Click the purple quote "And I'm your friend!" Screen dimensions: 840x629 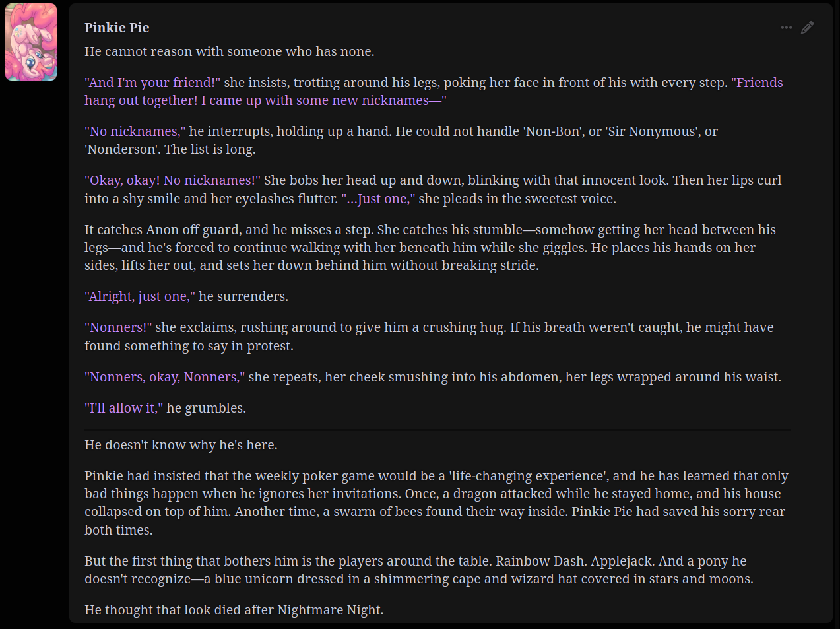point(152,83)
